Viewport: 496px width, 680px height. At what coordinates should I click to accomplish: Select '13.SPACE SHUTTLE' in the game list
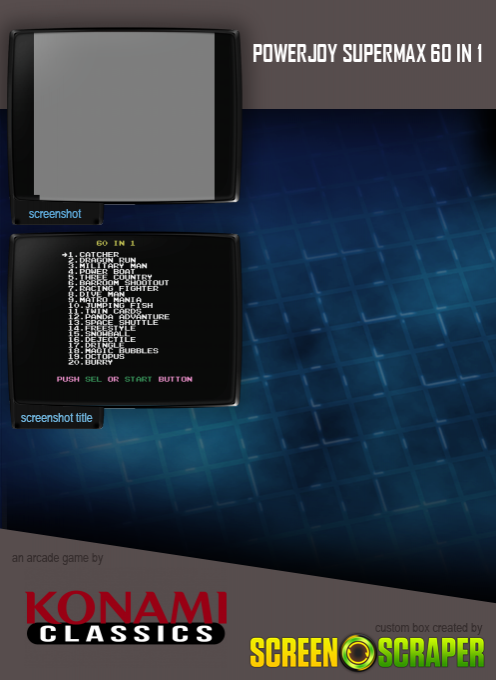point(113,322)
